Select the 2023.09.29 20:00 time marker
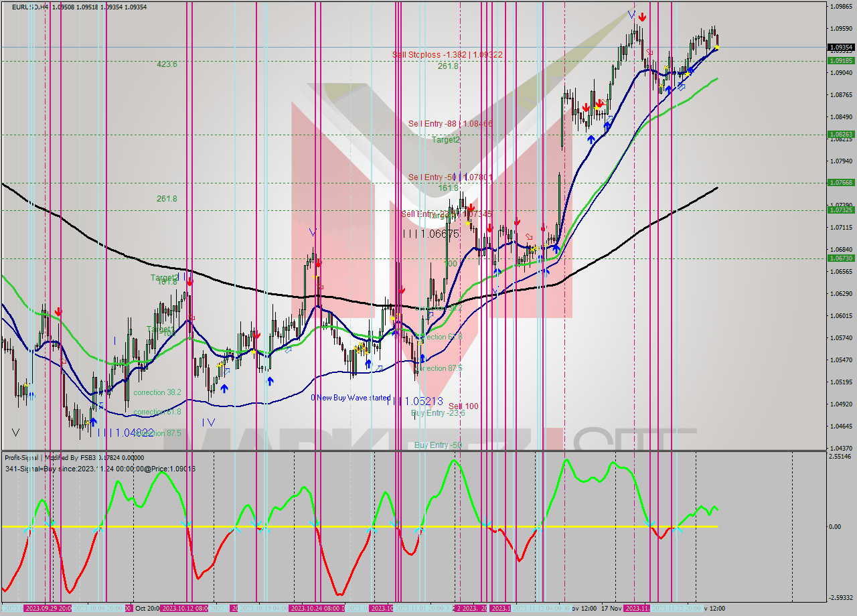Viewport: 857px width, 616px height. tap(48, 609)
